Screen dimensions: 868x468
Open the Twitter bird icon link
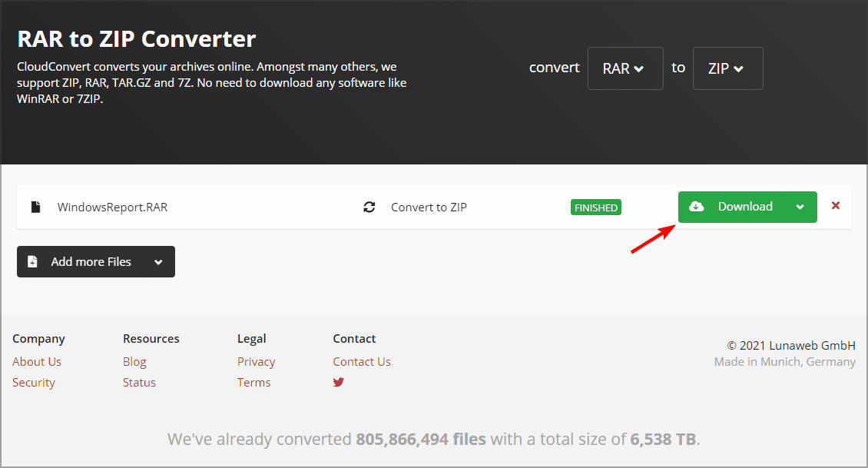tap(338, 382)
